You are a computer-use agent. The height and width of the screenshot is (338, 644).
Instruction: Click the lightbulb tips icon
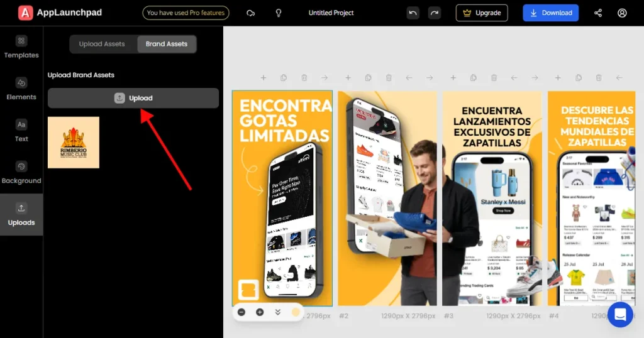(x=279, y=13)
